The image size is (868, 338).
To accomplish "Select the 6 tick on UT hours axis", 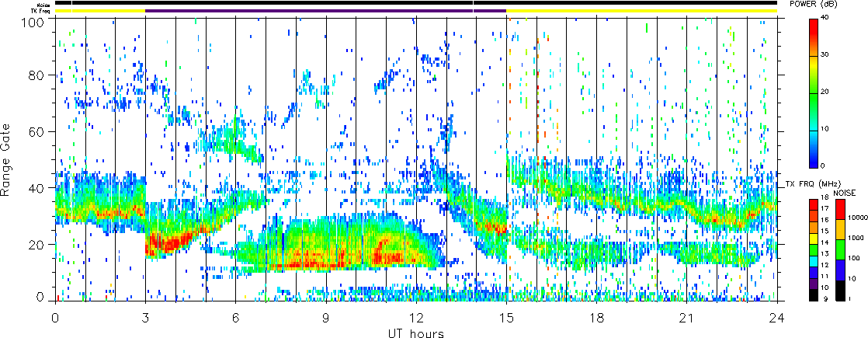I will click(x=236, y=318).
